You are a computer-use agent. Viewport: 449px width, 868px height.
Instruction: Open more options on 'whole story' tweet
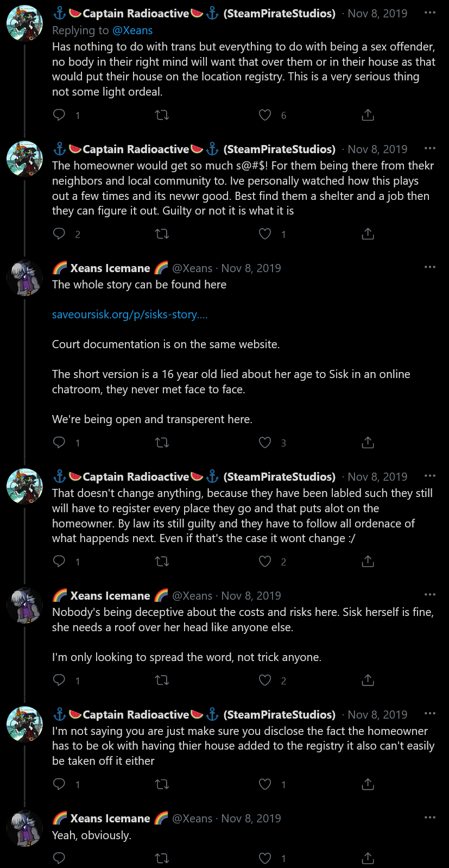(430, 267)
